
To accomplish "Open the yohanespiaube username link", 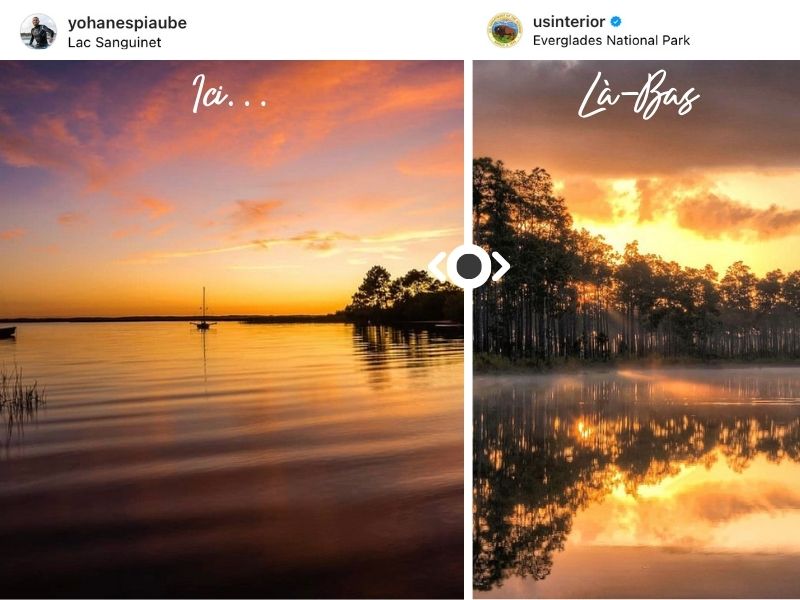I will (x=127, y=22).
